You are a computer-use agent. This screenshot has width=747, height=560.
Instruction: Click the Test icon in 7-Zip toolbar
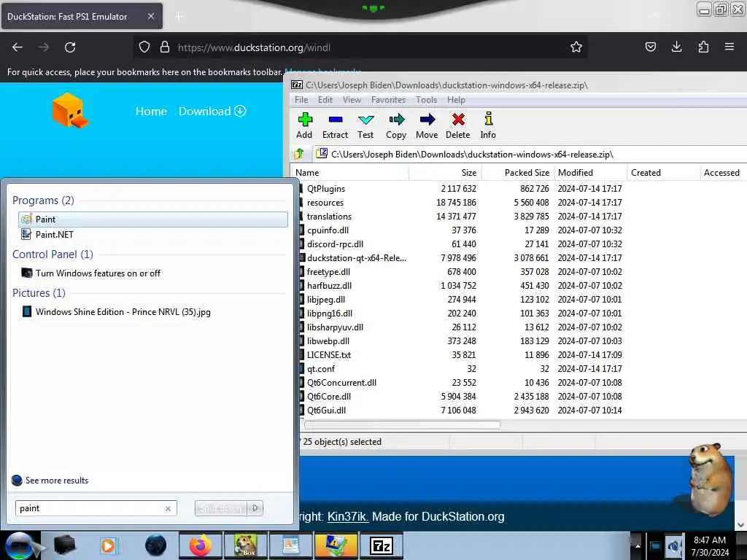365,125
